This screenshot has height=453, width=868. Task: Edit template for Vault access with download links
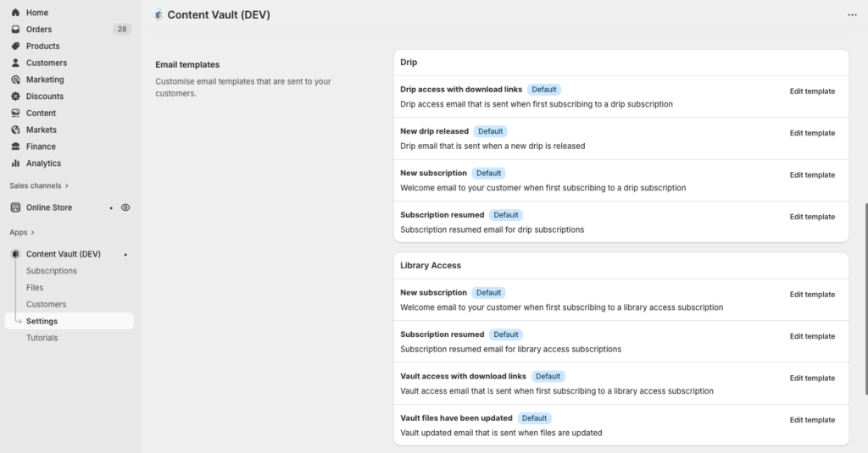pos(812,378)
